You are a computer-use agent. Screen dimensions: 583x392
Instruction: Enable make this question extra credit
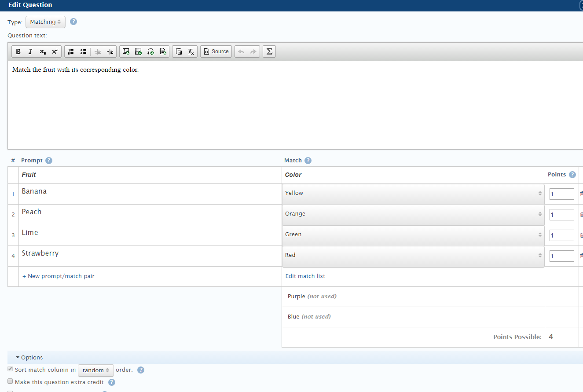(x=10, y=381)
